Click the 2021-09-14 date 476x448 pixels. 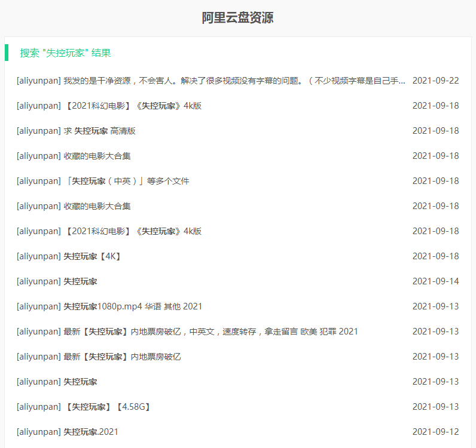click(x=435, y=281)
